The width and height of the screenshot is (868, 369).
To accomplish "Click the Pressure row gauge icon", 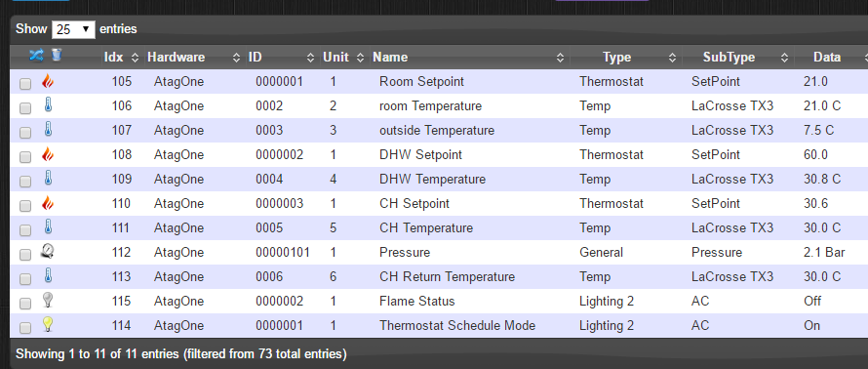I will [48, 252].
